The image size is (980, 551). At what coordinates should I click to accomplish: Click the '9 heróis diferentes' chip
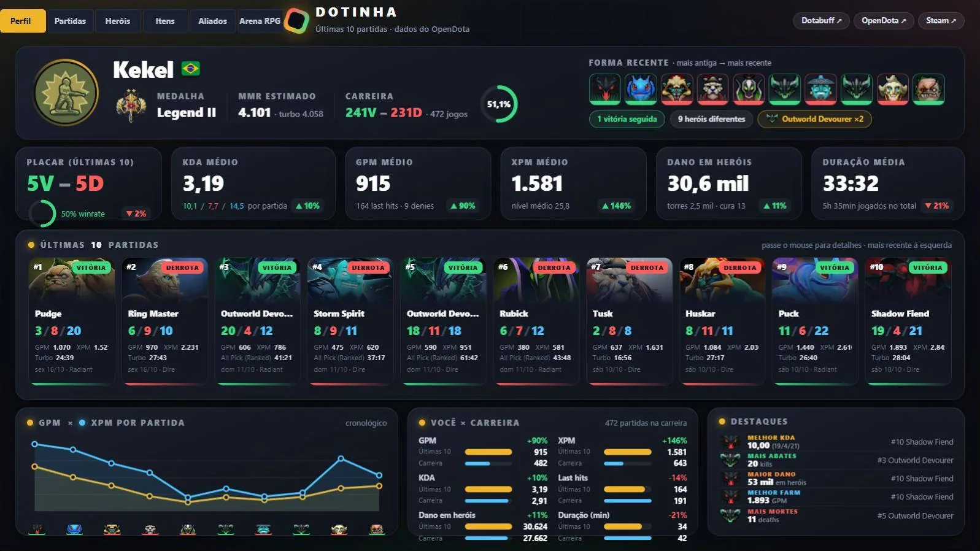712,119
